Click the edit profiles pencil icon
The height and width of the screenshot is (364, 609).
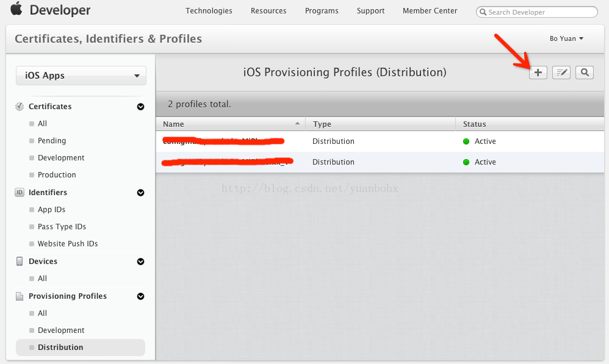(x=561, y=73)
